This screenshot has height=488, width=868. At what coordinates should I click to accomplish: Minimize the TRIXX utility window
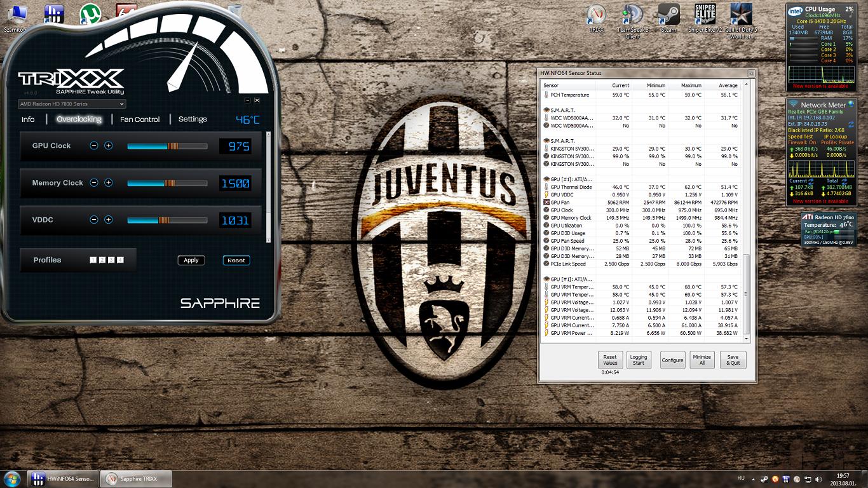pyautogui.click(x=248, y=100)
